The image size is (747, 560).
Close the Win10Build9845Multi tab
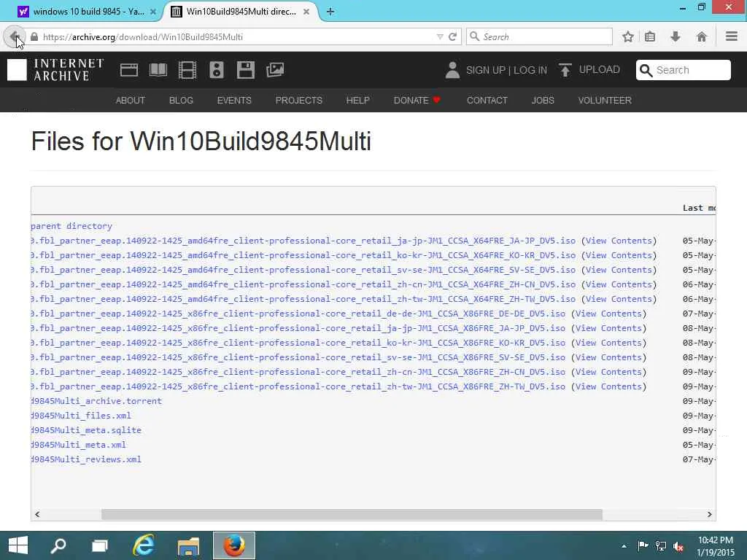306,12
